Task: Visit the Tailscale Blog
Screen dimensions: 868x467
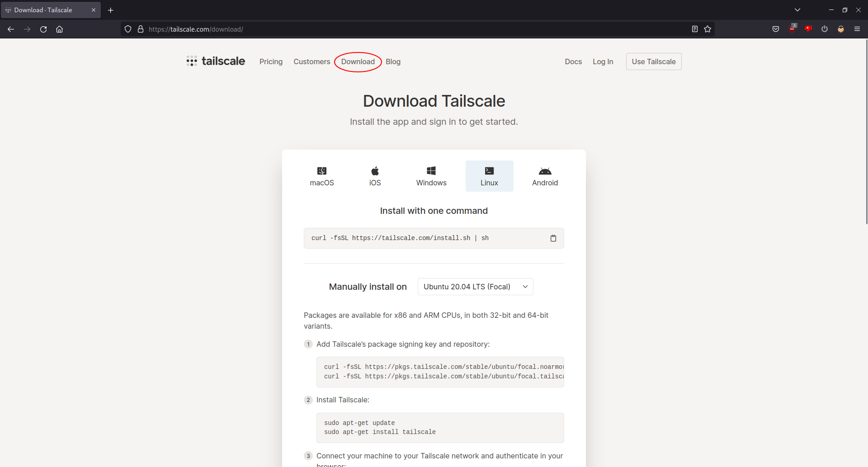Action: (393, 61)
